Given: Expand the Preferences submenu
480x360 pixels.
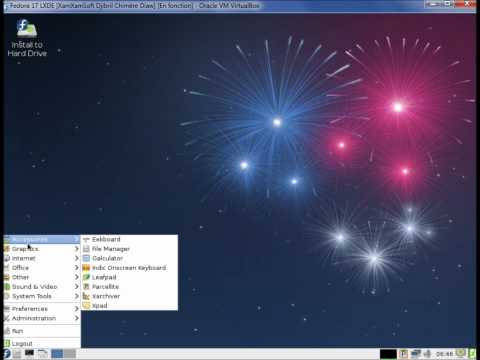Looking at the screenshot, I should (42, 309).
